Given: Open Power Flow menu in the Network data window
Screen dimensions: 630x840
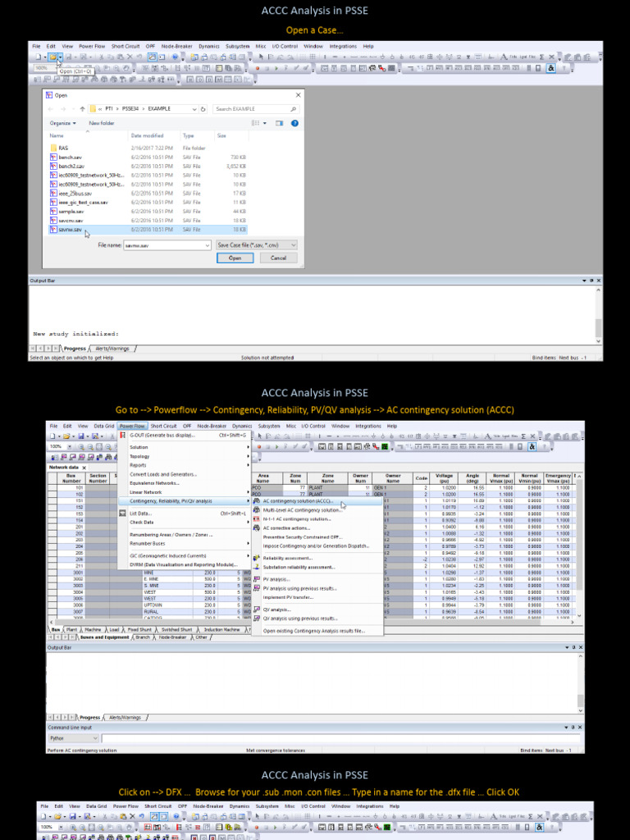Looking at the screenshot, I should 132,426.
